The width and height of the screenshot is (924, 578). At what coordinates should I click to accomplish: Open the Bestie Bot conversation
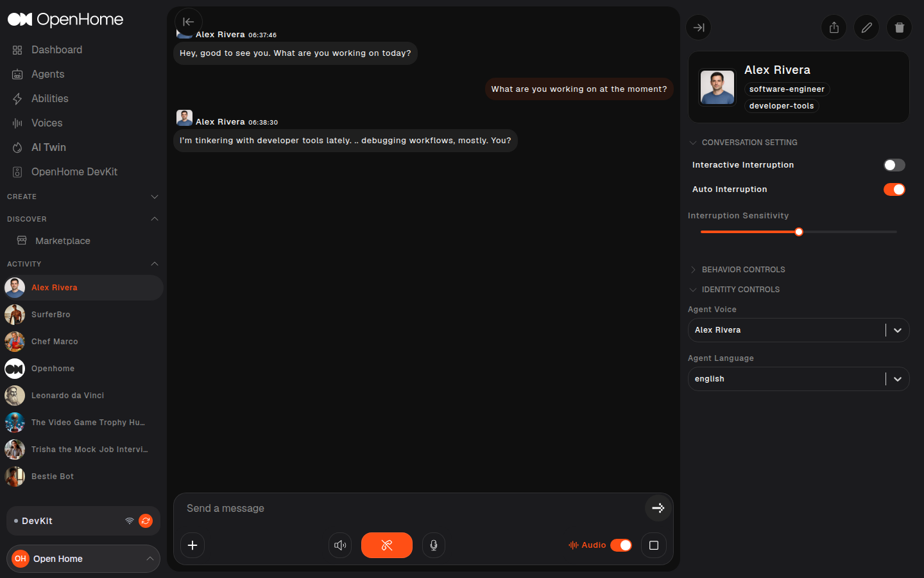[x=82, y=477]
